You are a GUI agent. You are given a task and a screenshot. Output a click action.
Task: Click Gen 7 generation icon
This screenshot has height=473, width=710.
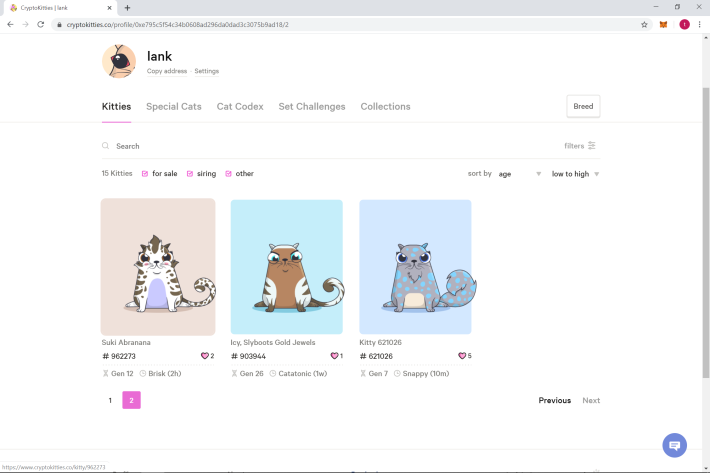tap(363, 373)
